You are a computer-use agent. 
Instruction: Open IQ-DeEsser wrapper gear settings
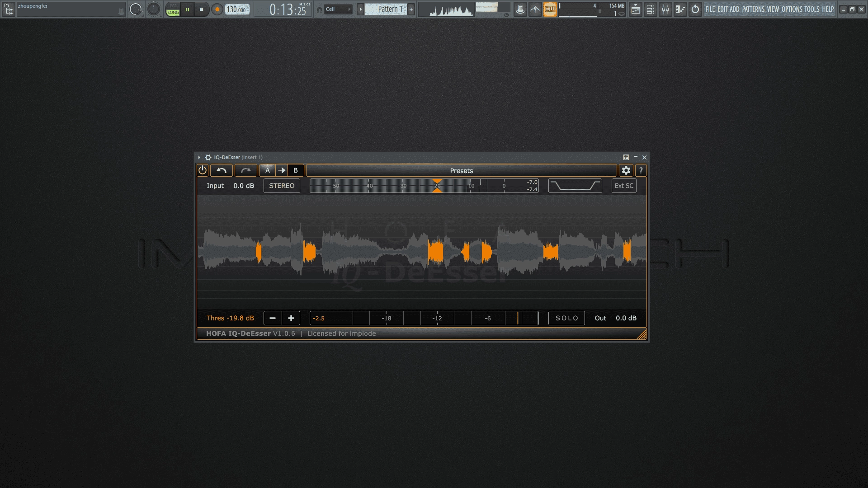click(208, 157)
